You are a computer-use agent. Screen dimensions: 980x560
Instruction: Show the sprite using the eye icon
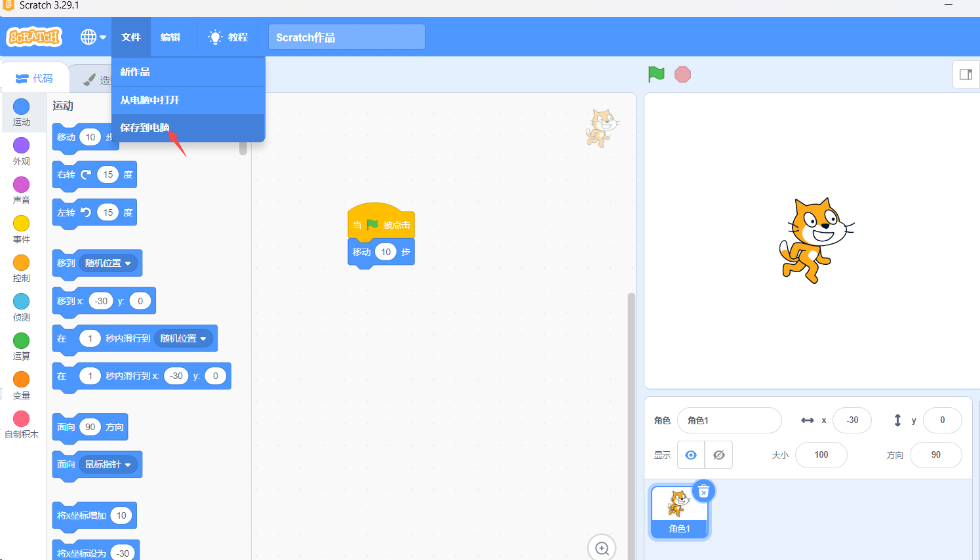(x=691, y=454)
